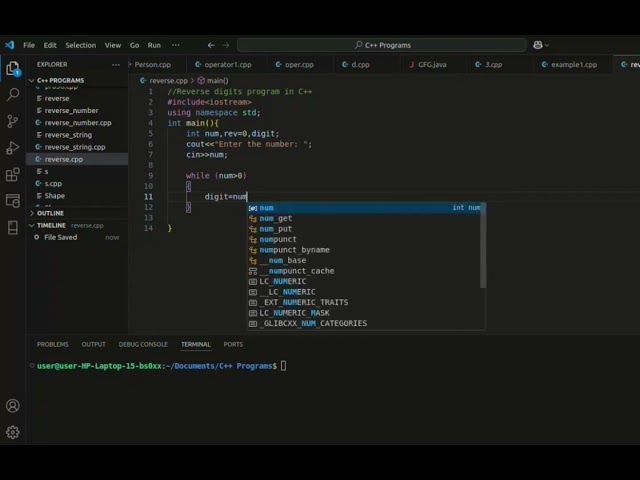Click the terminal prompt input area

click(283, 366)
